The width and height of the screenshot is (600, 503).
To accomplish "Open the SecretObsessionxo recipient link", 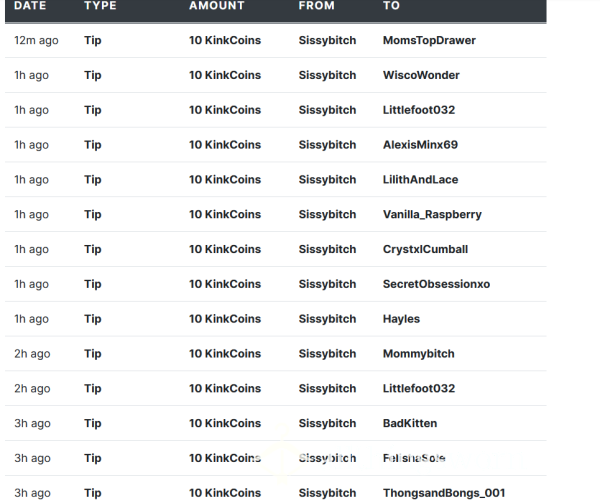I will click(x=436, y=284).
